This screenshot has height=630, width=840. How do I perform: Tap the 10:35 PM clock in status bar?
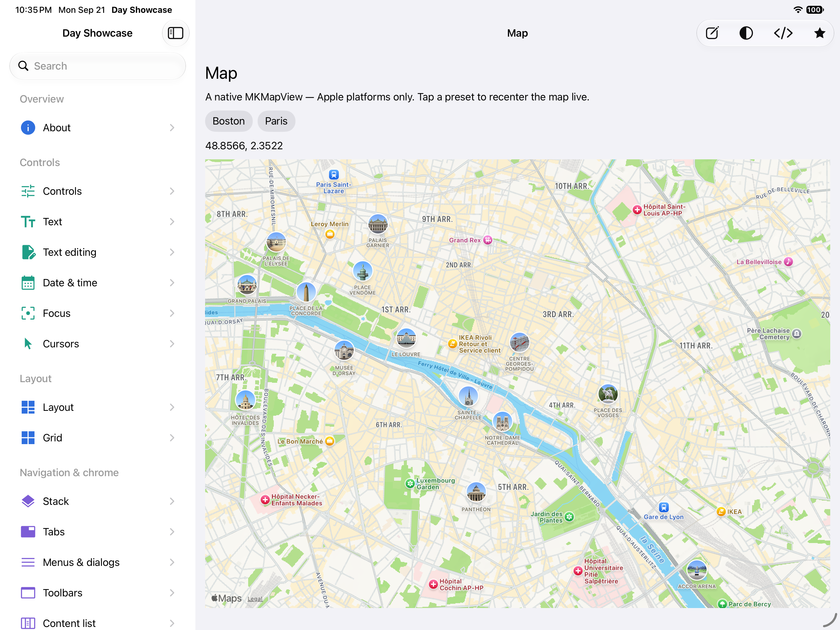(33, 10)
